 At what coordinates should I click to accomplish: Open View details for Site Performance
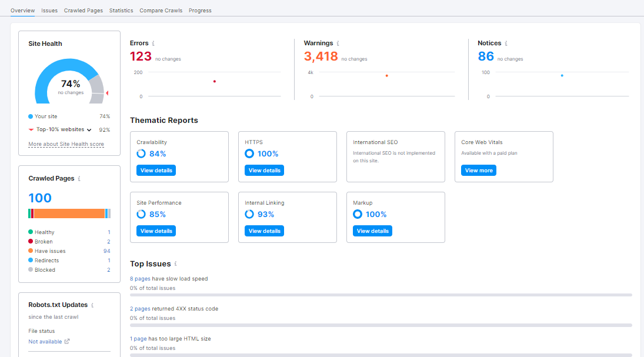click(156, 231)
